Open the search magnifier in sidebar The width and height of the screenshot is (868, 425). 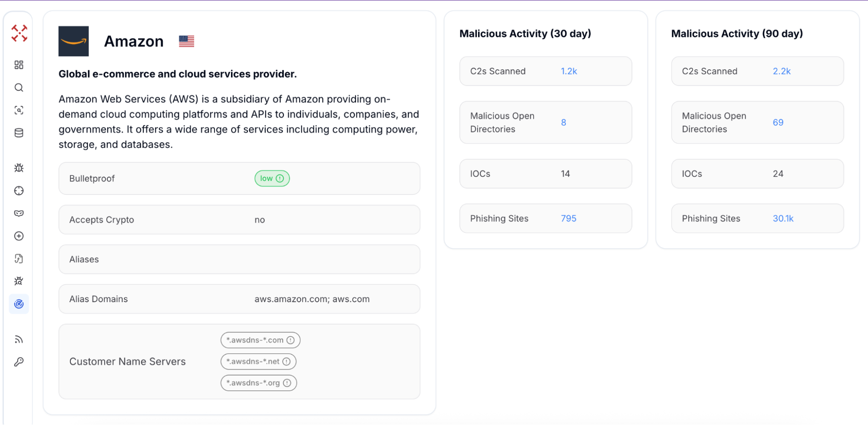[19, 88]
